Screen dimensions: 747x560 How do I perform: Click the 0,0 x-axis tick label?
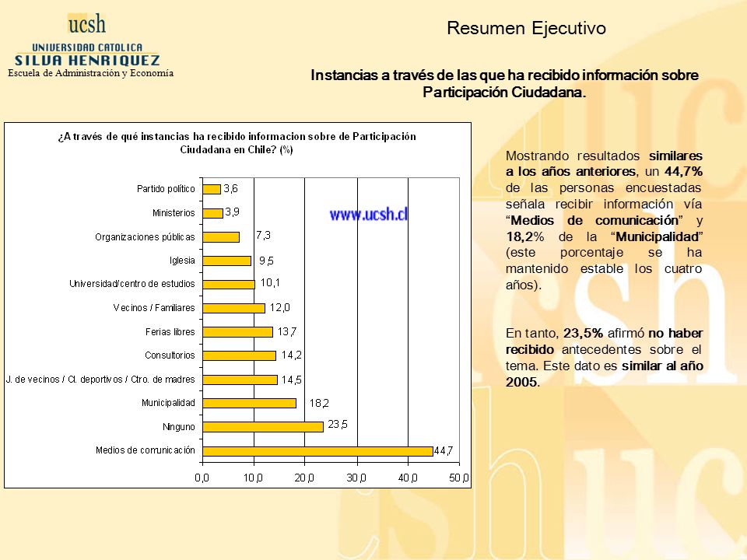click(202, 478)
